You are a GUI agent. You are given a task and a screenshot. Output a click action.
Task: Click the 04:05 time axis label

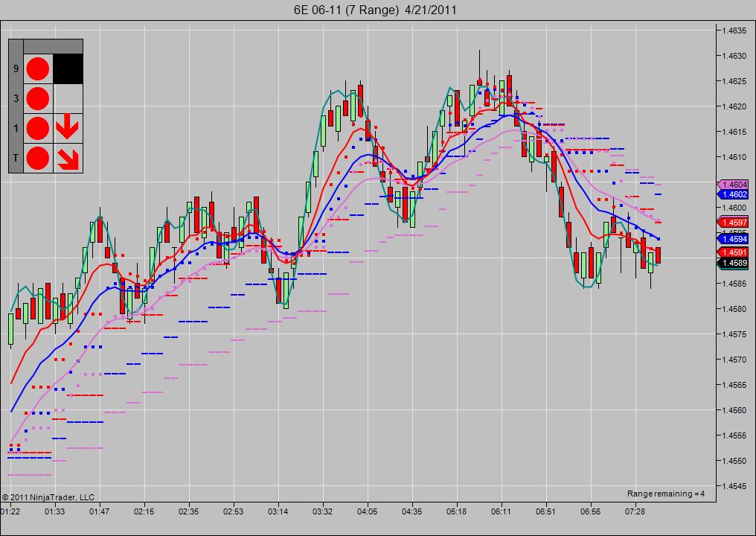click(x=367, y=511)
